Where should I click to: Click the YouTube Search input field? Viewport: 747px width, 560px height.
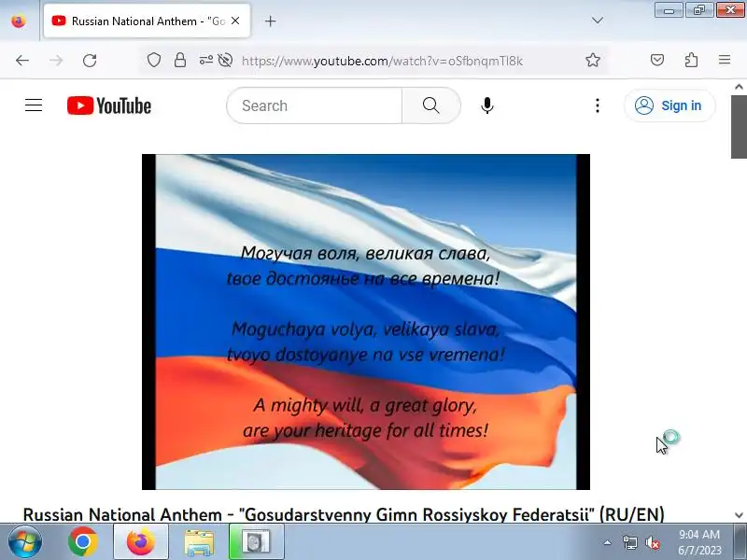tap(315, 105)
